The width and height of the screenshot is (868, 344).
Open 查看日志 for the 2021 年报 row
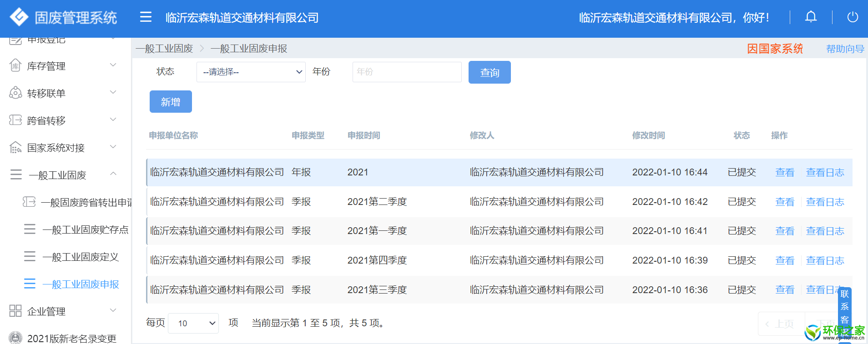point(825,172)
